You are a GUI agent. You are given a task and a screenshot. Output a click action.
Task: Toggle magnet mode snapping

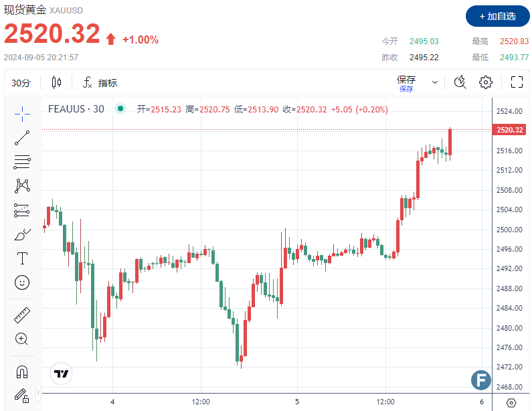(22, 372)
